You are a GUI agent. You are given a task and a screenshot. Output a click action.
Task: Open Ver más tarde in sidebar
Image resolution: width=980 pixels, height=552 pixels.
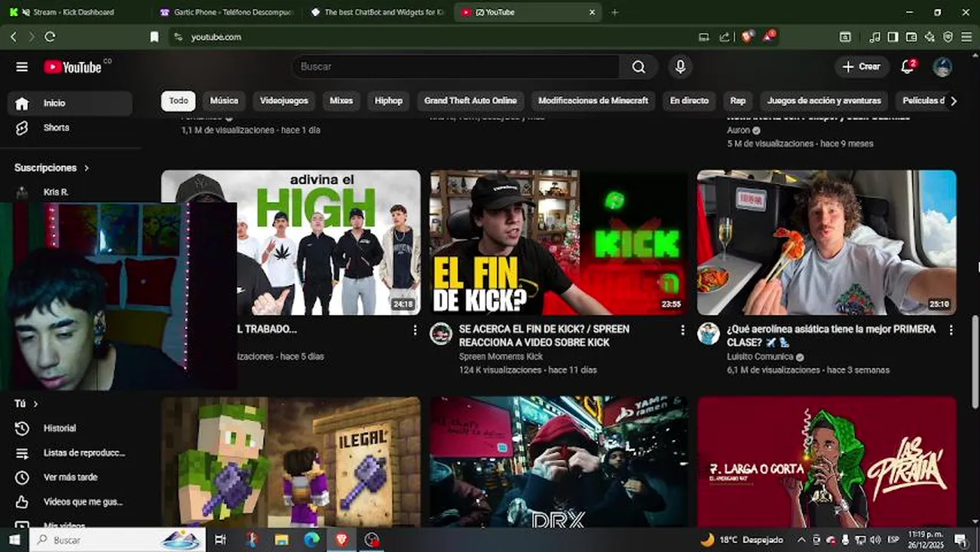[70, 478]
